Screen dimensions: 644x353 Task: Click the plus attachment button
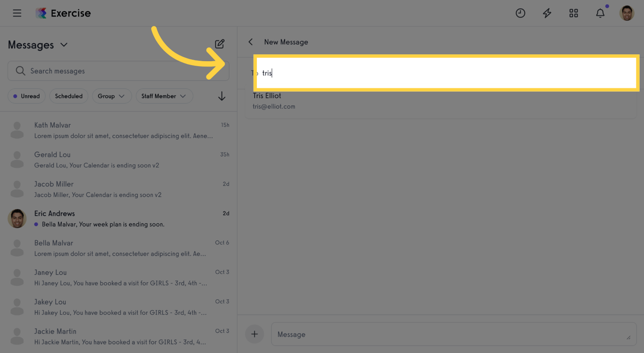[254, 334]
